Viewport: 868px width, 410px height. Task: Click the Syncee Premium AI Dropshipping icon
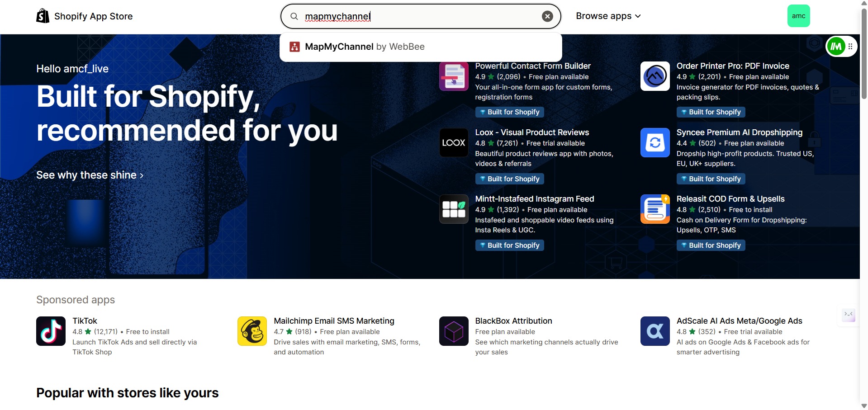[655, 143]
